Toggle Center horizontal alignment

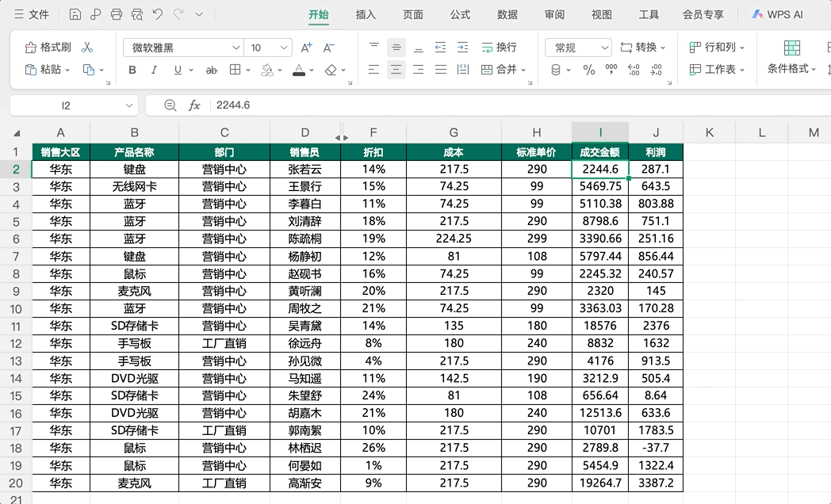396,70
